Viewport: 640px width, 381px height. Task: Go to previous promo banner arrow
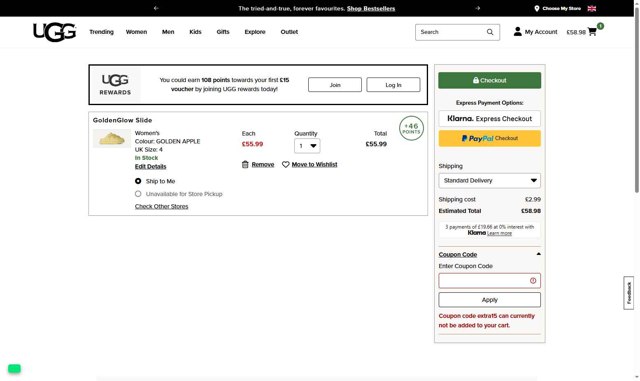[156, 8]
